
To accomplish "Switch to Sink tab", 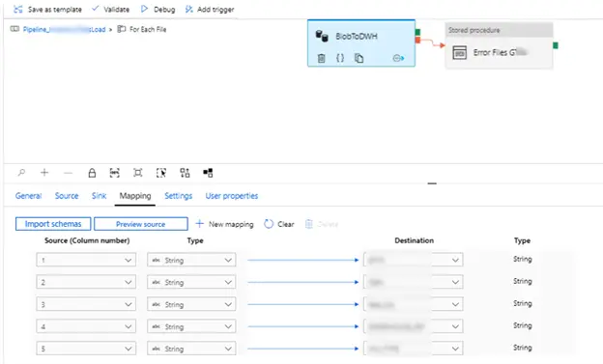I will (99, 196).
